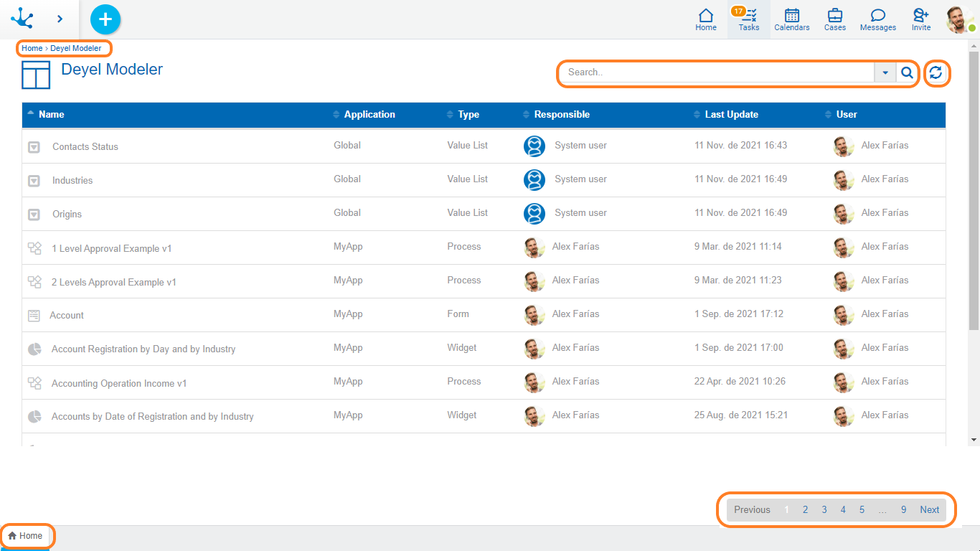
Task: Open Accounts by Date of Registration and by Industry
Action: click(153, 417)
